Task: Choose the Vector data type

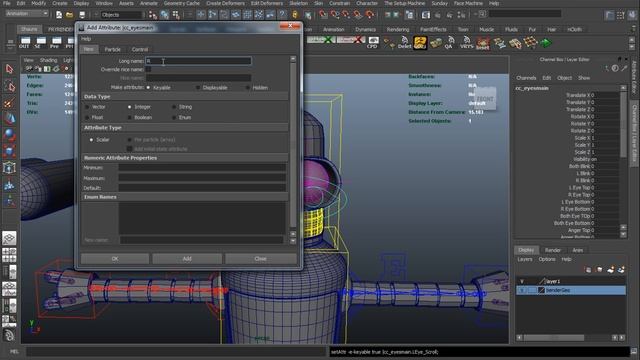Action: pyautogui.click(x=87, y=107)
